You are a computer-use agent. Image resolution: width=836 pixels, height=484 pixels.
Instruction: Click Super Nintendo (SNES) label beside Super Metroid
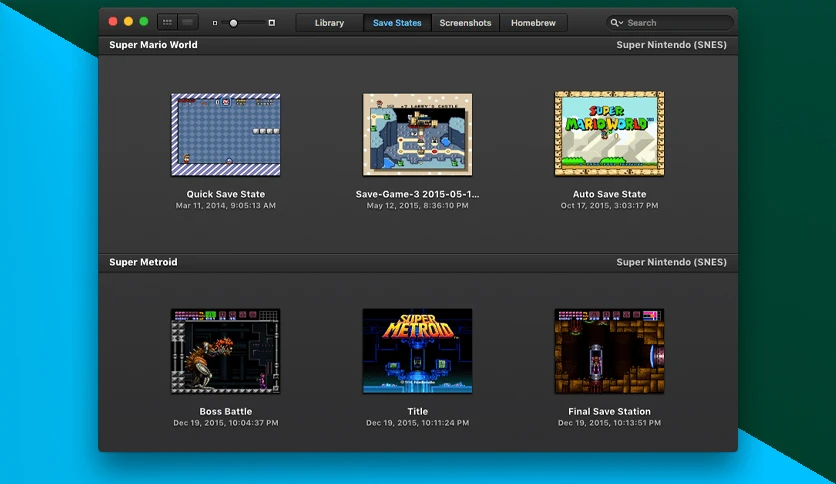click(671, 262)
